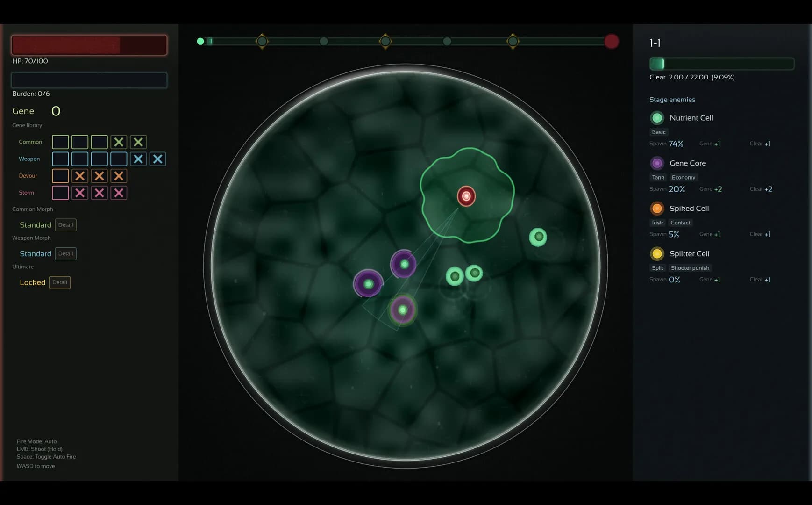Click the 'Risk' tag under Spiked Cell

point(657,223)
